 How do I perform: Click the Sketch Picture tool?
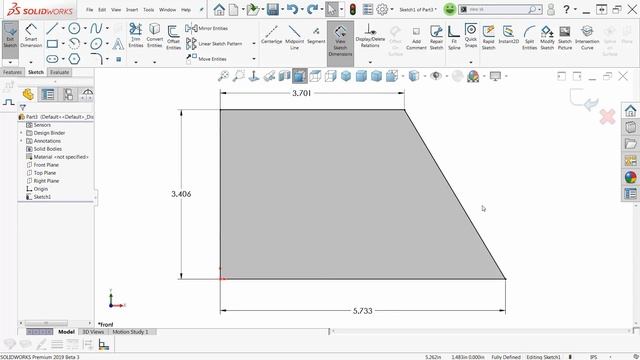(565, 38)
